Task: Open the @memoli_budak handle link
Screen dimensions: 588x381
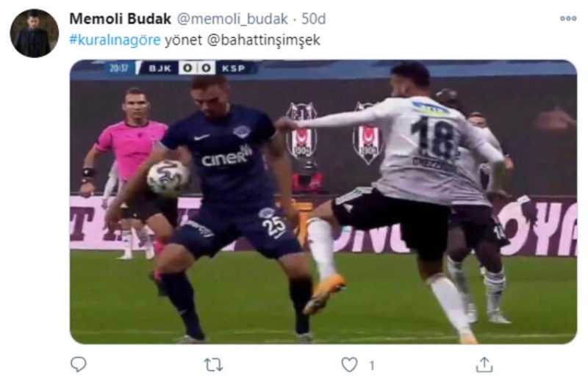Action: (232, 19)
